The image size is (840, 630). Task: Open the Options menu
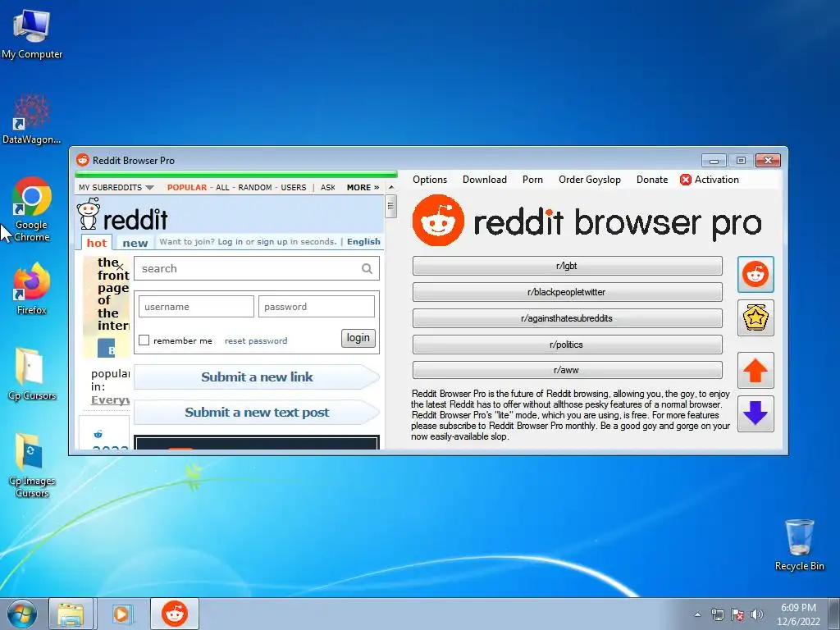[430, 180]
